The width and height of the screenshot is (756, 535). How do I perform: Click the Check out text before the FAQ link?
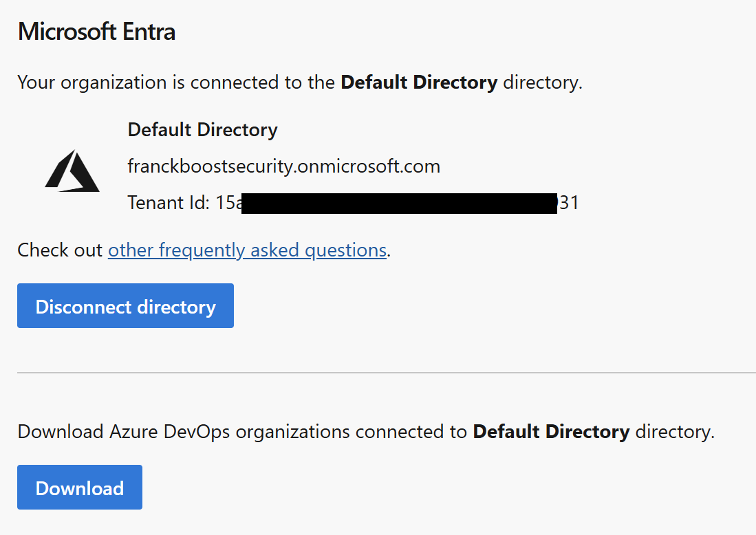click(60, 250)
